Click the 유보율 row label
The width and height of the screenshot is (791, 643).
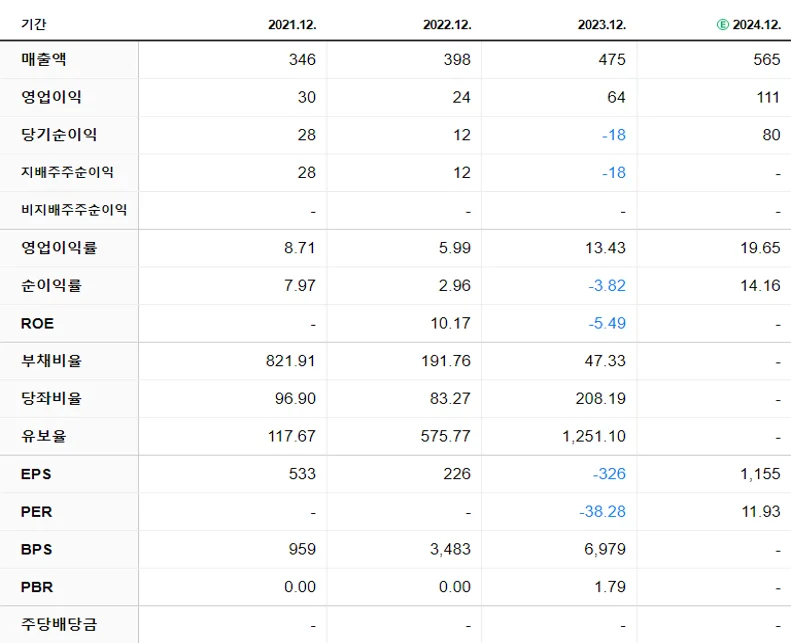click(x=43, y=436)
